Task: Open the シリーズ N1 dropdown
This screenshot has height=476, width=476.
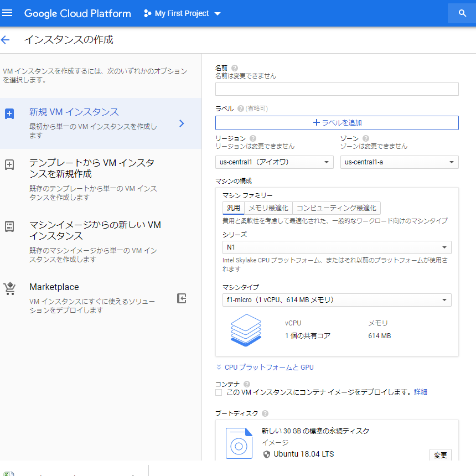Action: [x=337, y=247]
